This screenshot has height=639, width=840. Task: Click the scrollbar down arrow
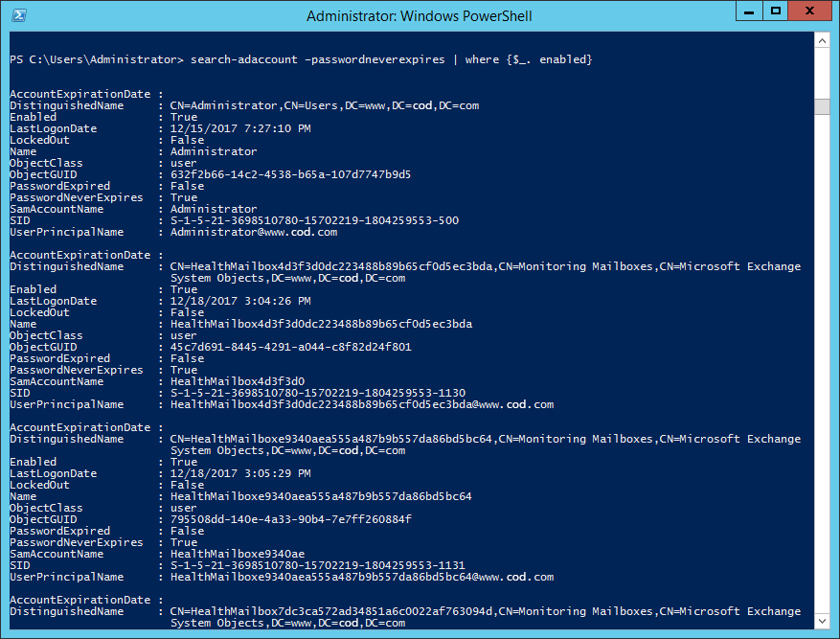822,621
